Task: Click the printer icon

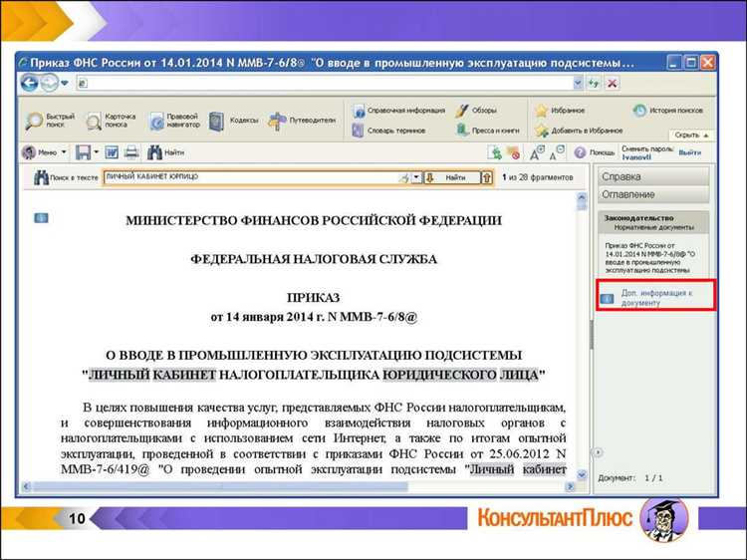Action: pos(131,152)
